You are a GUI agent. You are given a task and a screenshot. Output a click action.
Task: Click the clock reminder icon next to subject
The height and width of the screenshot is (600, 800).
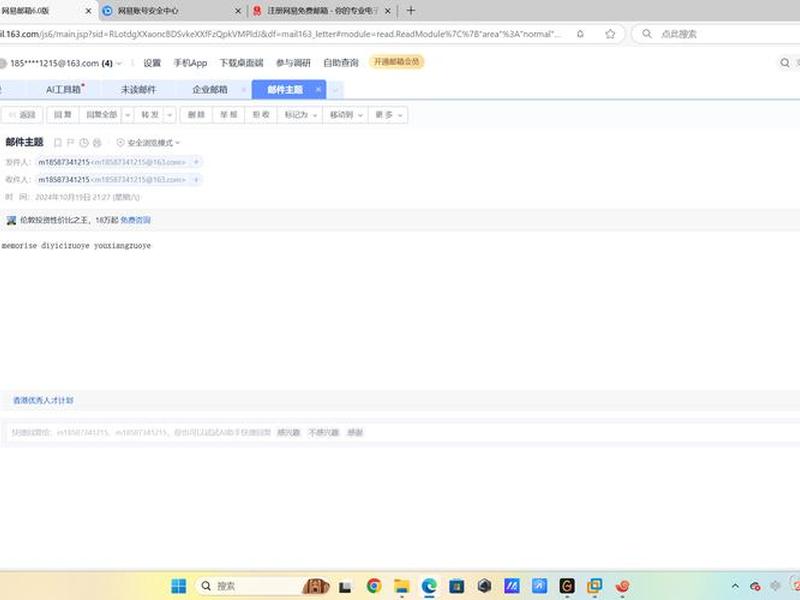[x=84, y=143]
